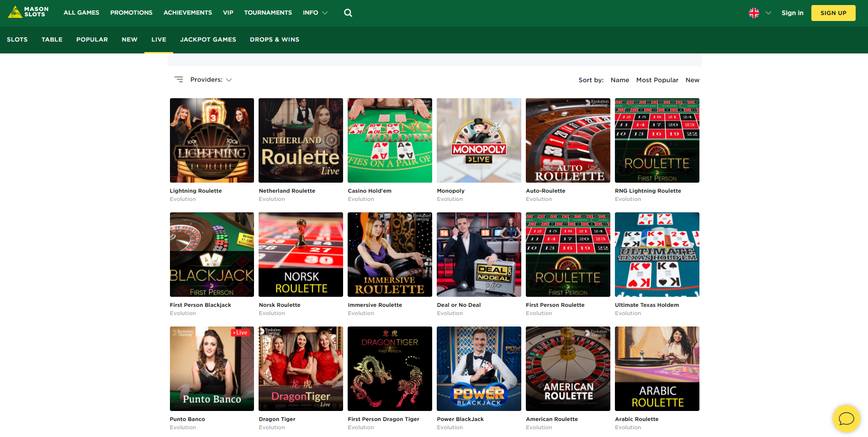868x437 pixels.
Task: Click the 'Power BlackJack' title text
Action: tap(460, 419)
